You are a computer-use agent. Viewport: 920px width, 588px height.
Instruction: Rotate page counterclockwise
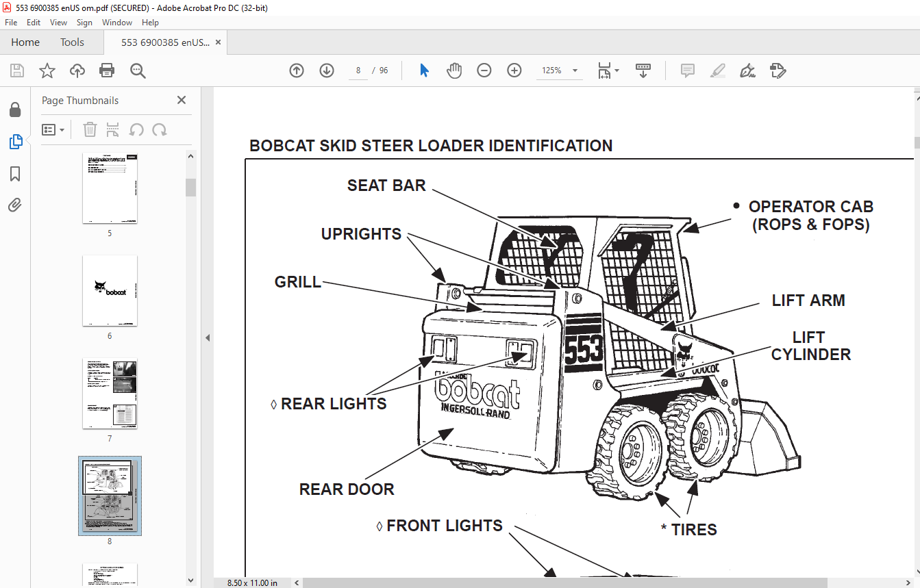pyautogui.click(x=136, y=129)
